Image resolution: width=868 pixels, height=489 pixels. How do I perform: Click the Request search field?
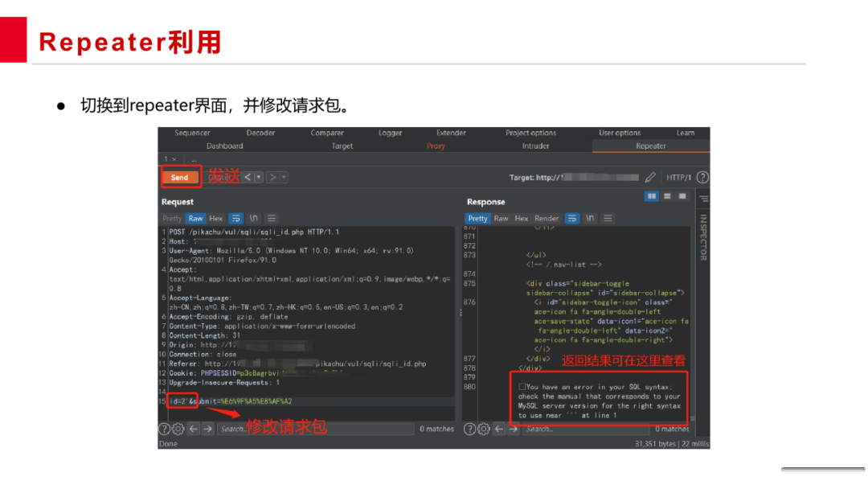(316, 429)
